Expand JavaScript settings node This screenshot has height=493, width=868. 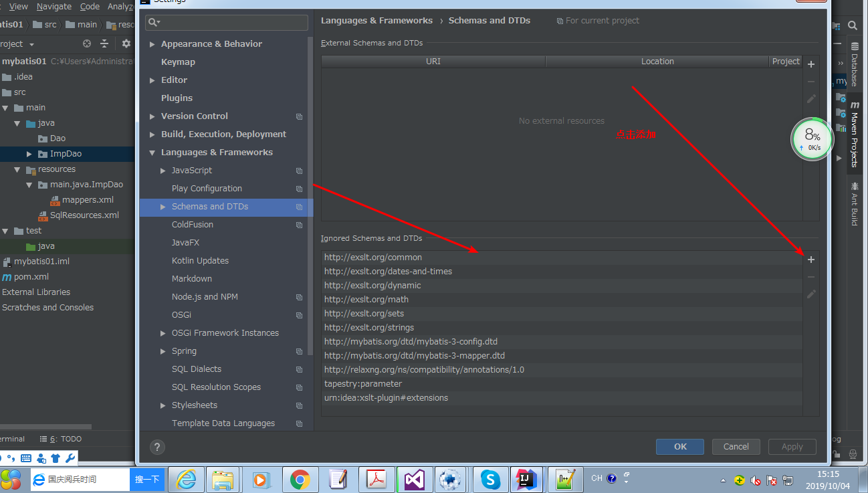163,171
